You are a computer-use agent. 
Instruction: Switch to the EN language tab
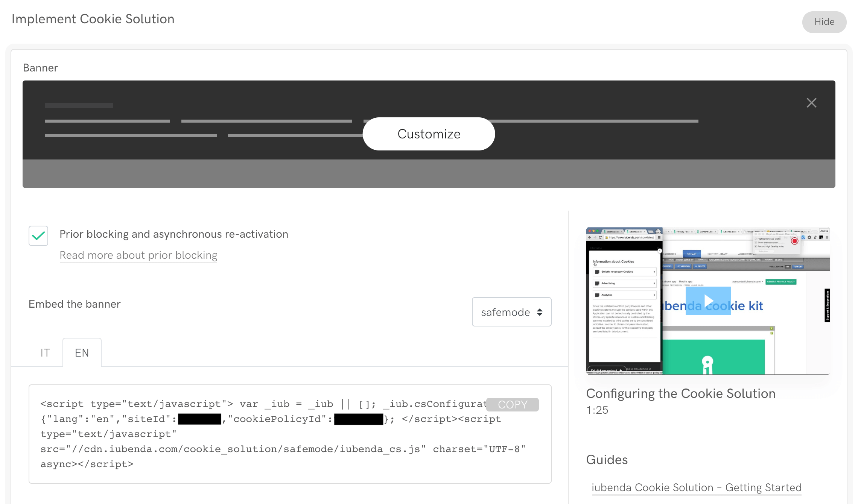pos(82,352)
